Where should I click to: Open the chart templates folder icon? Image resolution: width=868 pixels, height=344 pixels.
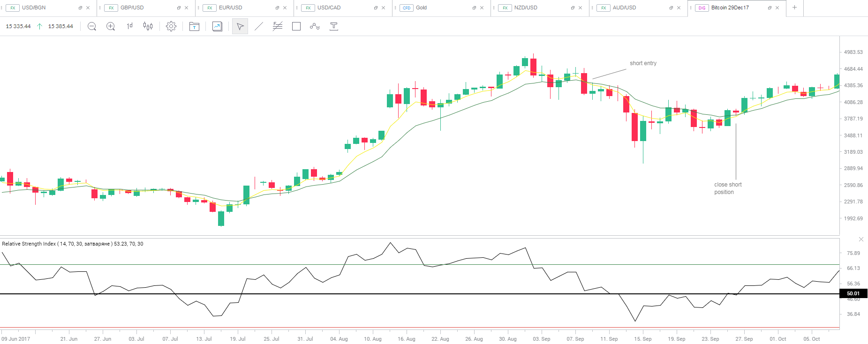(194, 27)
